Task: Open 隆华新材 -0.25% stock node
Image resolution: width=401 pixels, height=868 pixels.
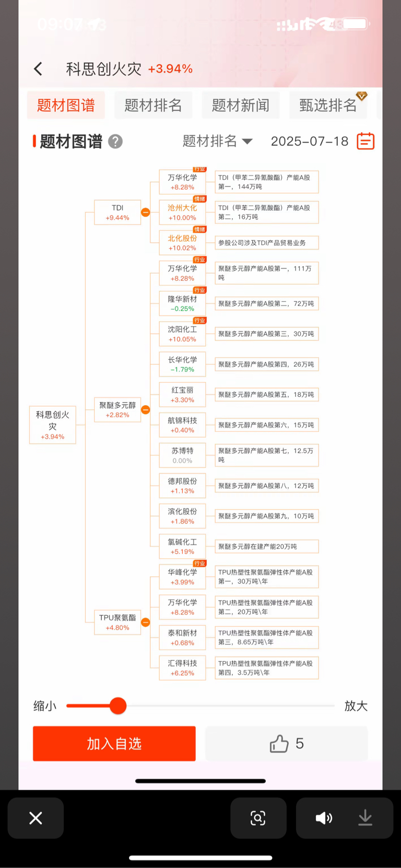Action: tap(182, 304)
